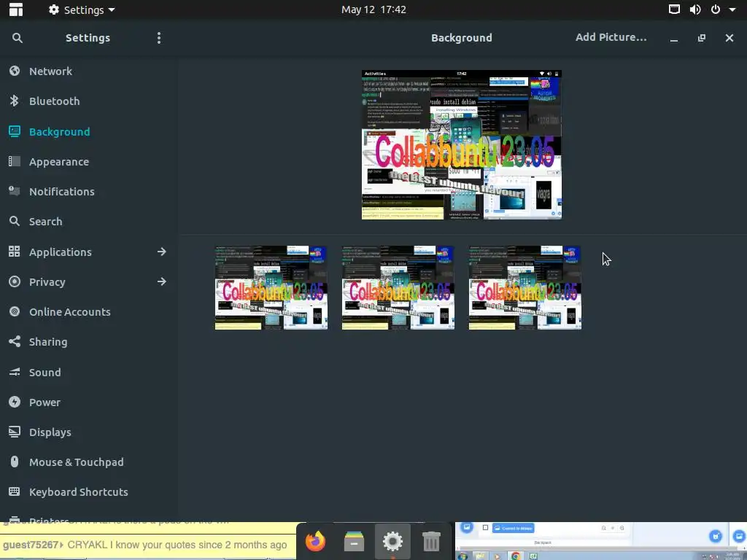This screenshot has width=747, height=560.
Task: Click the Keyboard Shortcuts icon
Action: (x=15, y=491)
